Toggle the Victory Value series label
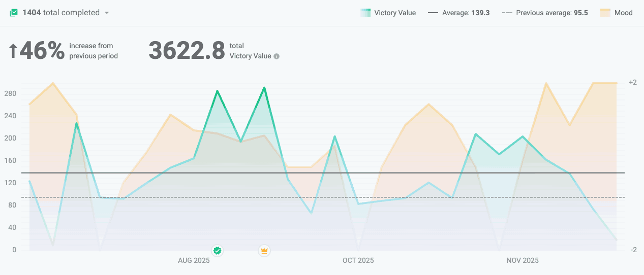 (395, 13)
